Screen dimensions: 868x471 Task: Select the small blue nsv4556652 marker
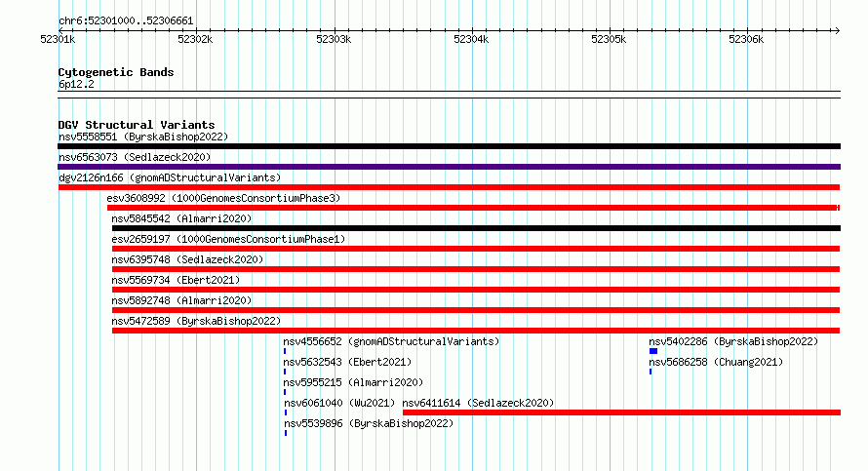[x=285, y=351]
